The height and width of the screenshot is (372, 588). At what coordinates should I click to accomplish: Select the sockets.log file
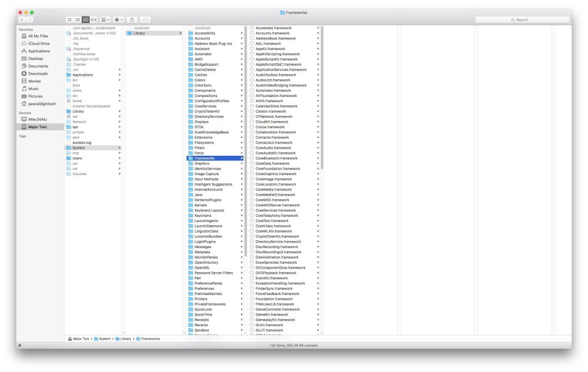[93, 143]
